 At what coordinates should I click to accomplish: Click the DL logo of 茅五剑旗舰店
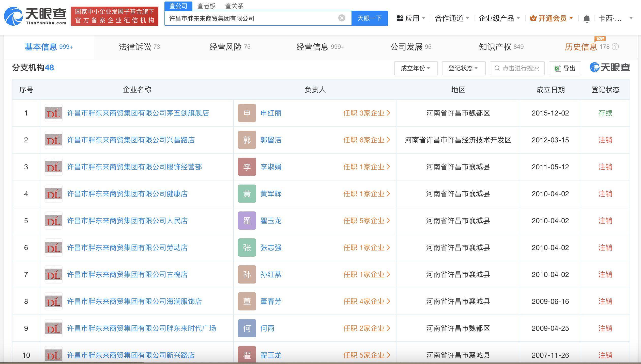coord(53,113)
